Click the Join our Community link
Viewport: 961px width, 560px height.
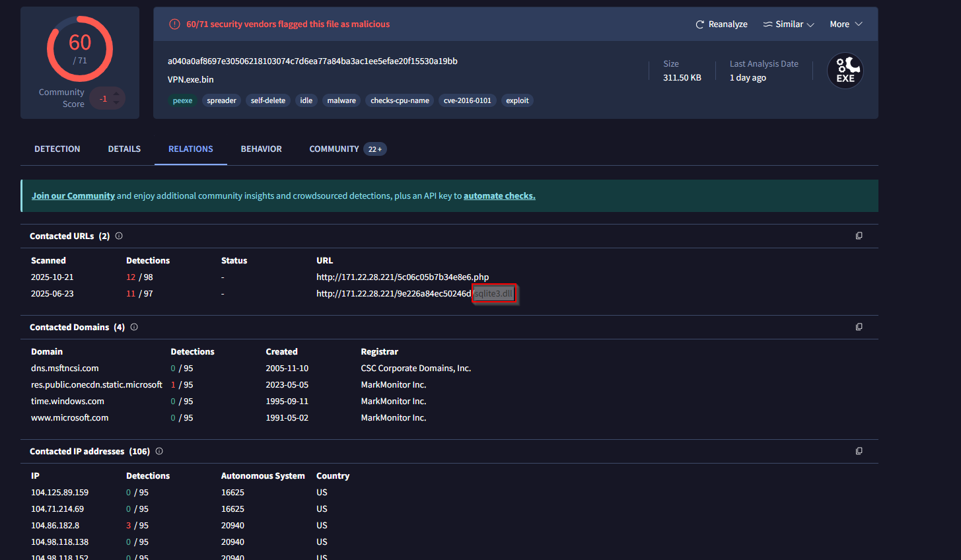73,196
